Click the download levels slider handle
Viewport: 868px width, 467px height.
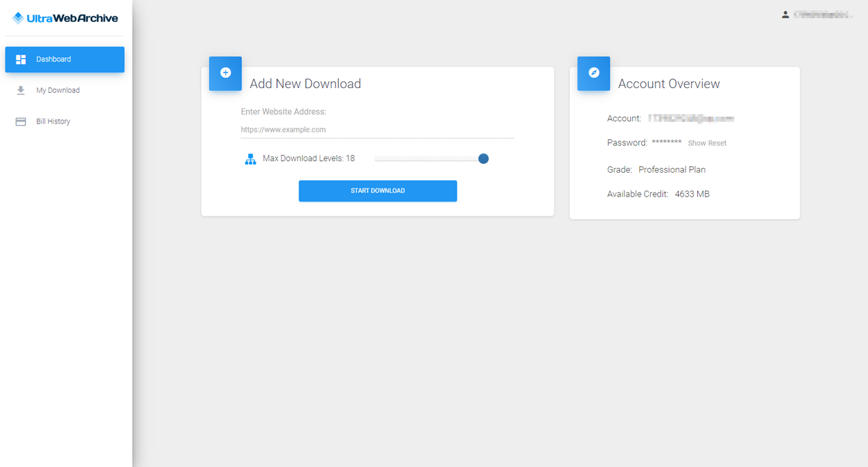483,158
